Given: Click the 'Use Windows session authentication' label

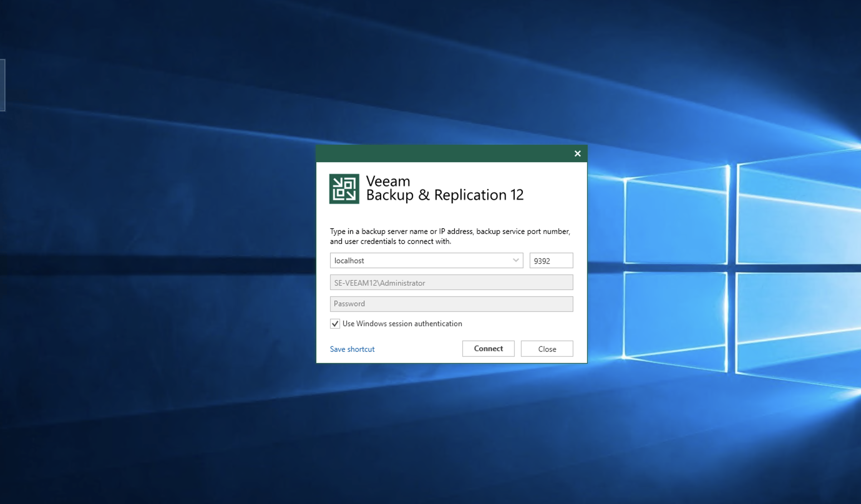Looking at the screenshot, I should pyautogui.click(x=402, y=324).
